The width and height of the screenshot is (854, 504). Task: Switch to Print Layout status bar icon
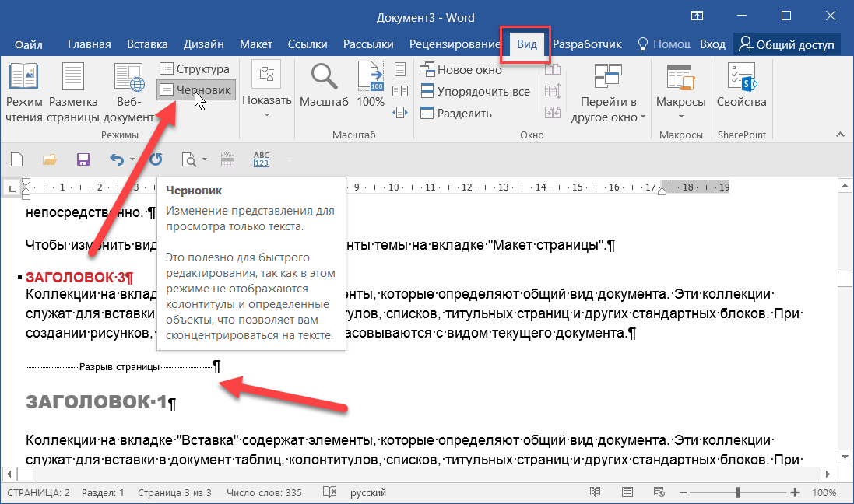click(x=627, y=492)
